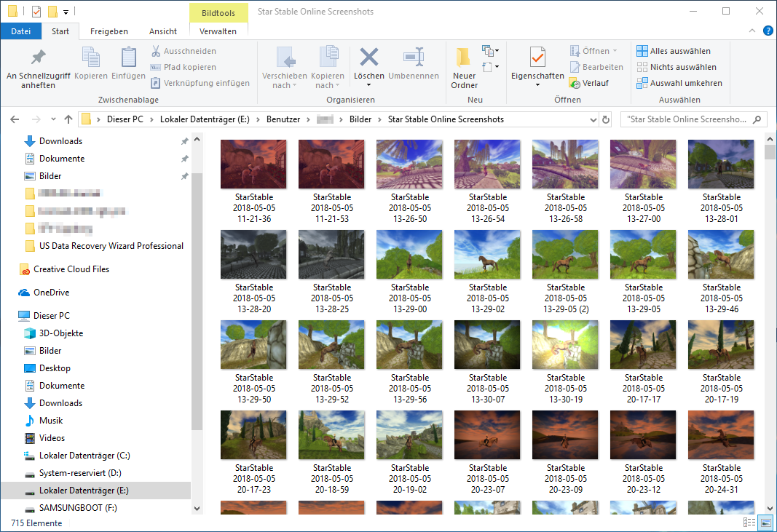Viewport: 777px width, 532px height.
Task: Click Dieser PC in the address path
Action: pos(125,119)
